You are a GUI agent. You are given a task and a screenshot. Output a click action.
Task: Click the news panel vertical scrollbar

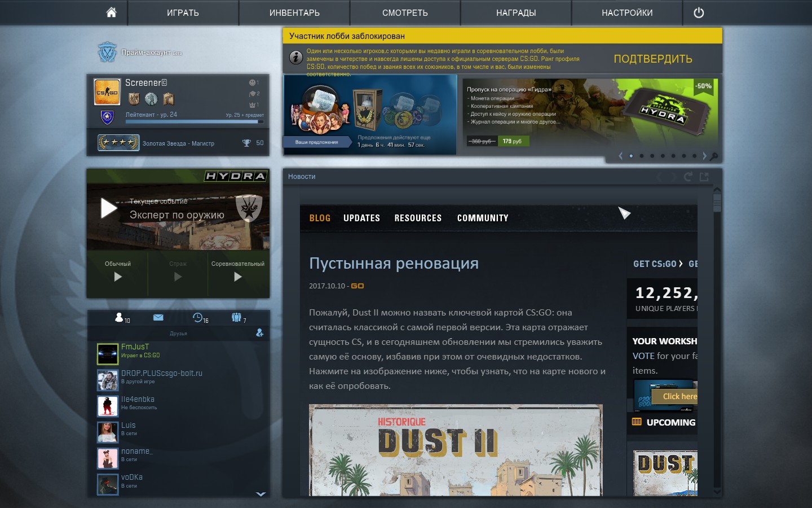pos(717,203)
